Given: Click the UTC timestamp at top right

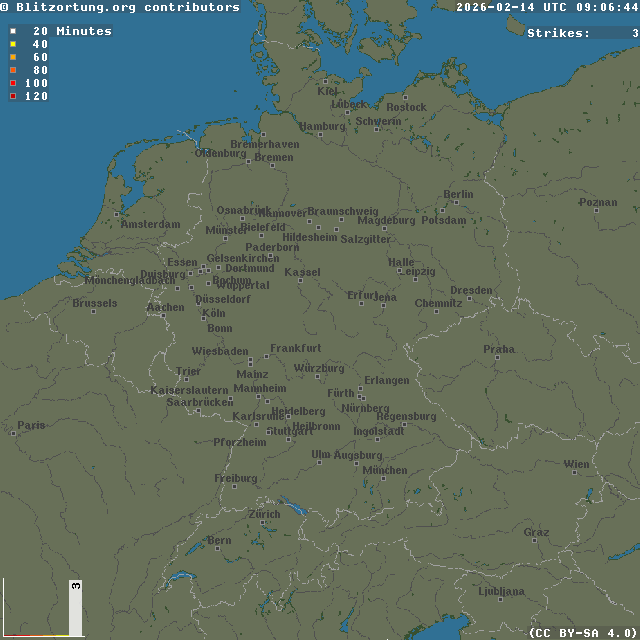Looking at the screenshot, I should pos(547,7).
